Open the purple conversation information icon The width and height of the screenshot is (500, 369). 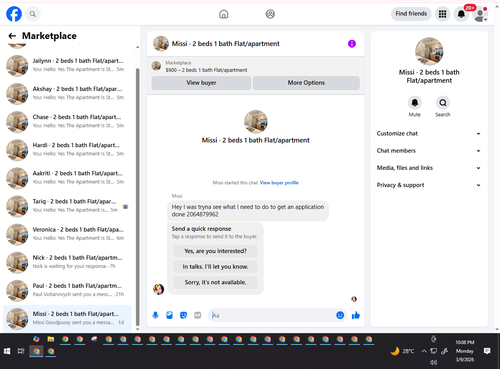(352, 44)
